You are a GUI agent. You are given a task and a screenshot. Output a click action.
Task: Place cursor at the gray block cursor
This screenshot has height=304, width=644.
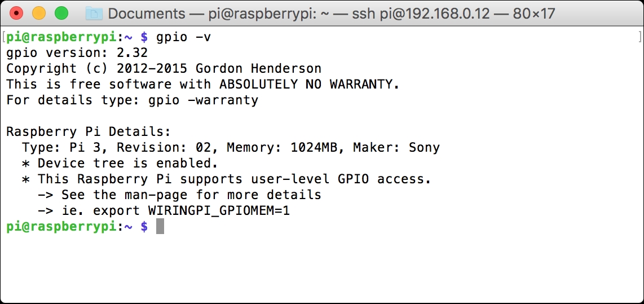[x=160, y=227]
